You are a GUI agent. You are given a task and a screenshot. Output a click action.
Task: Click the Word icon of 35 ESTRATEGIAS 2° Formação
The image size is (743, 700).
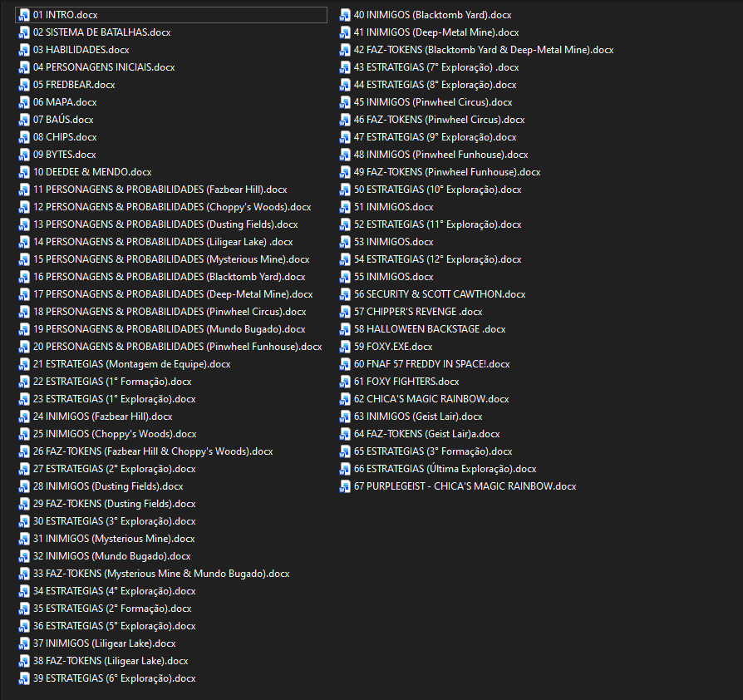point(24,609)
